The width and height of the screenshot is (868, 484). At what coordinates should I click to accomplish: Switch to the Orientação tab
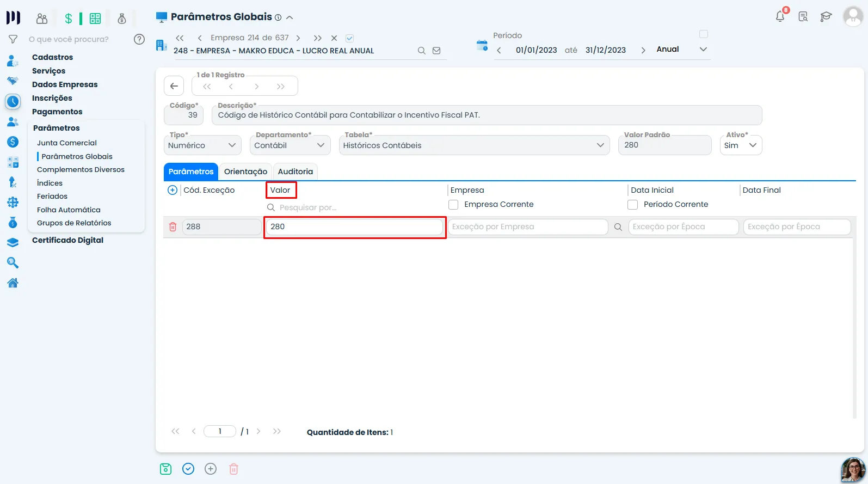tap(245, 171)
